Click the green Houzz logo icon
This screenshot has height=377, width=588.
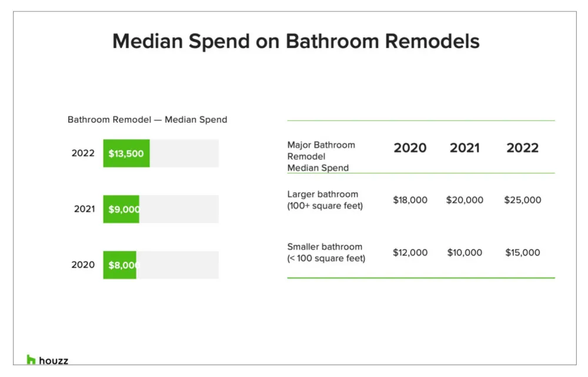click(x=31, y=359)
